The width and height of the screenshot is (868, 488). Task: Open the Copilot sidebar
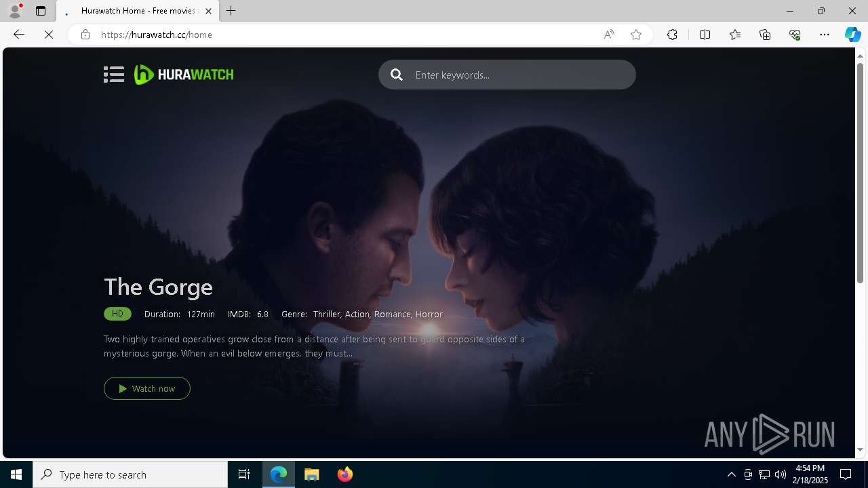click(x=852, y=35)
